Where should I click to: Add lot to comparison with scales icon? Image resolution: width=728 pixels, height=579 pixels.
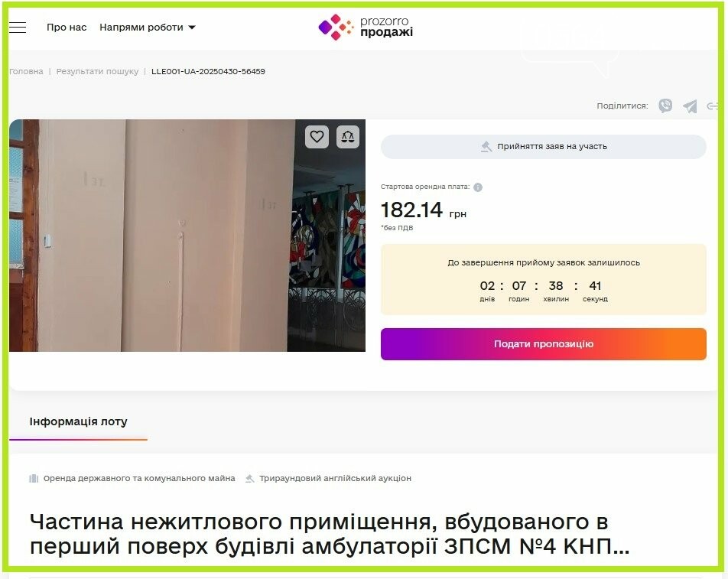pyautogui.click(x=348, y=137)
